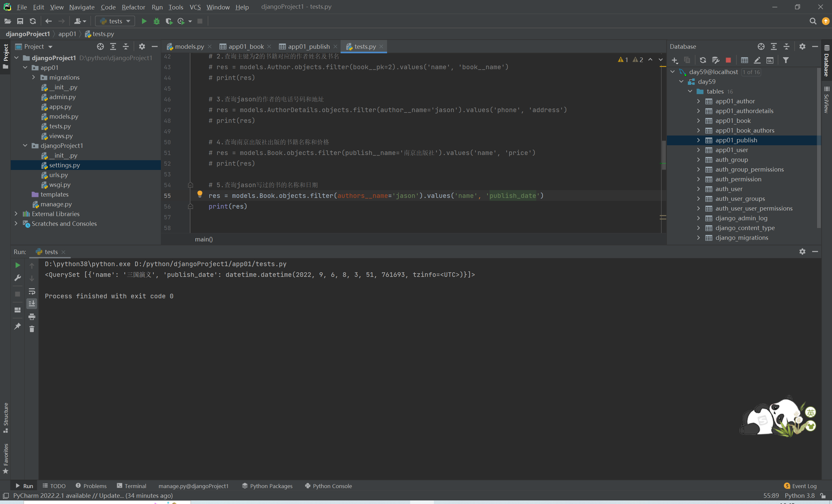
Task: Expand the migrations folder
Action: click(33, 77)
